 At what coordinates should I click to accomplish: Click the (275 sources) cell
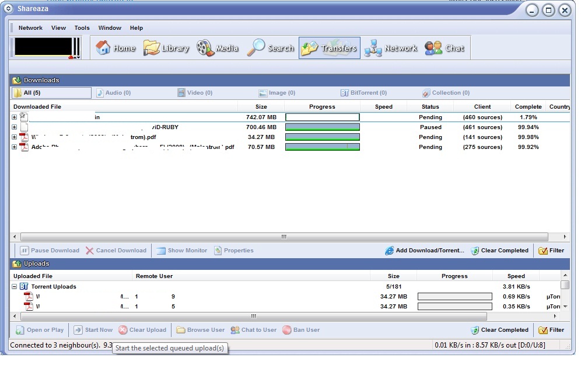point(482,147)
